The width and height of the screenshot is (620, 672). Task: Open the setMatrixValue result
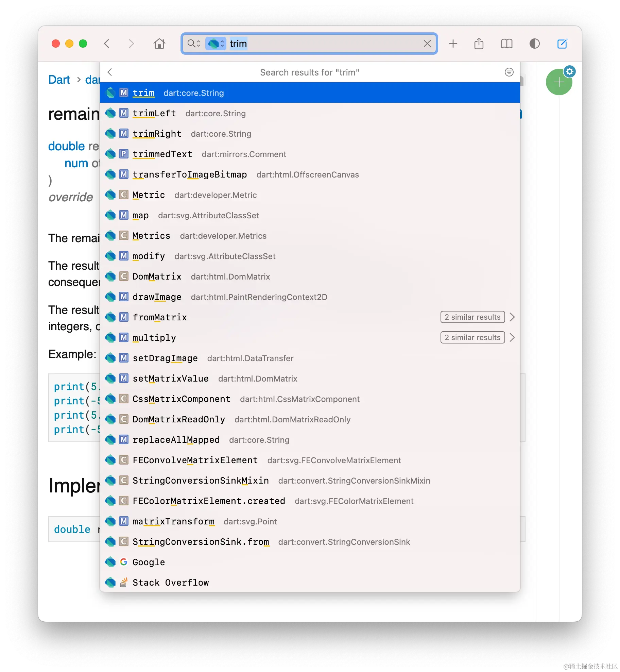(x=310, y=378)
